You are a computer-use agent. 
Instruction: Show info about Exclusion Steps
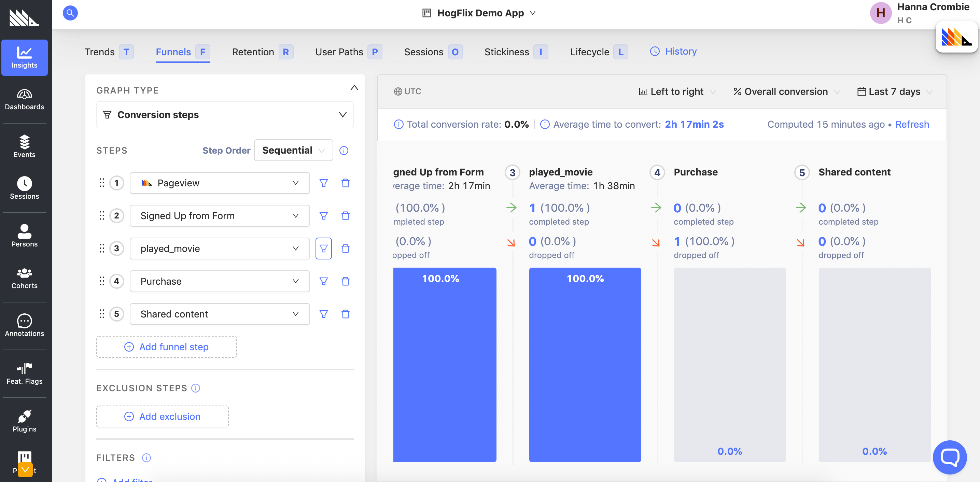[196, 388]
